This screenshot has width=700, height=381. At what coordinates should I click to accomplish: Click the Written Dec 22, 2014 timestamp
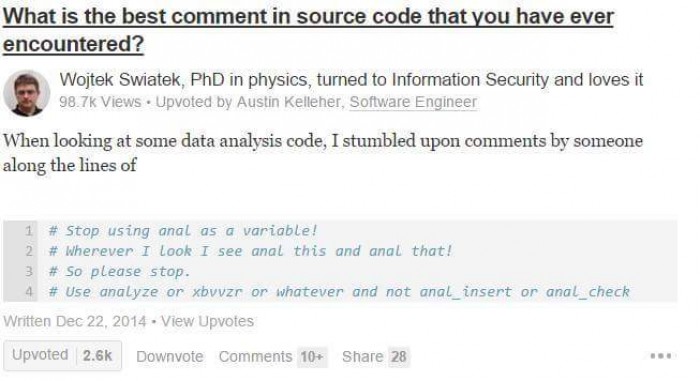click(75, 321)
